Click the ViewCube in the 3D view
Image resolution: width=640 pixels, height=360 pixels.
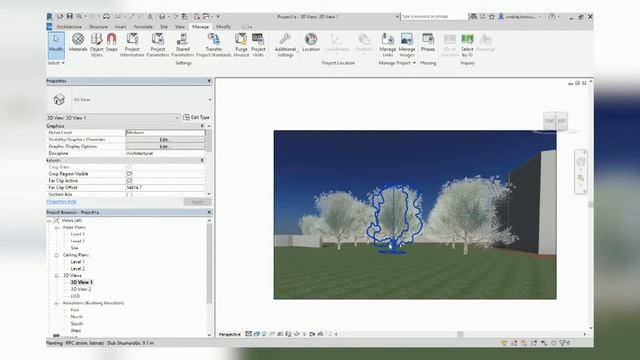point(556,121)
